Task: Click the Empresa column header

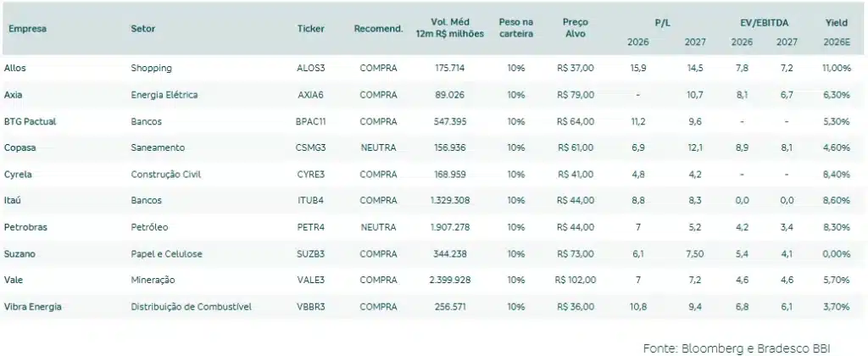Action: click(x=27, y=28)
